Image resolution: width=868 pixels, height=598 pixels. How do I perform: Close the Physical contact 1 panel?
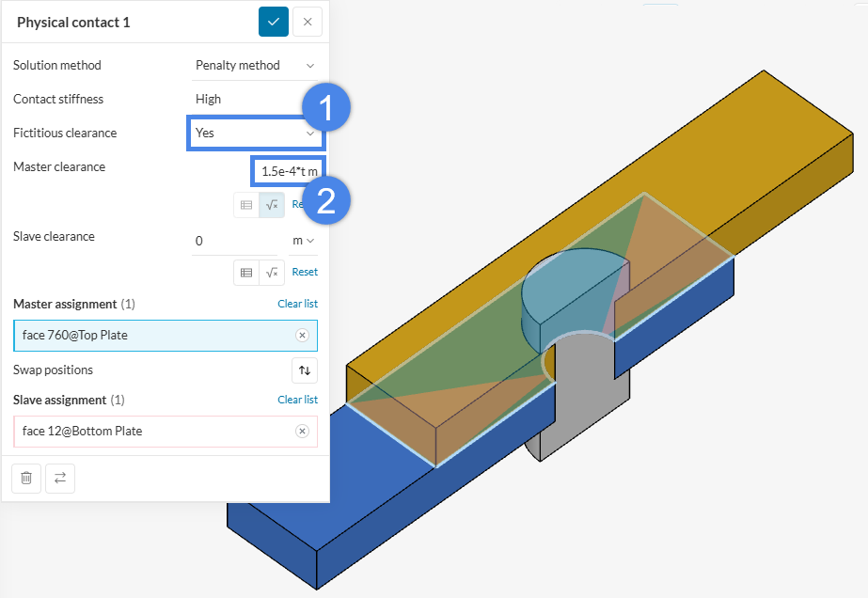[x=308, y=22]
